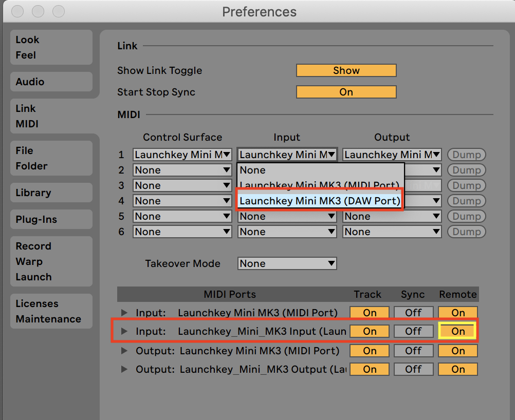Viewport: 515px width, 420px height.
Task: Open Control Surface dropdown in row 5
Action: coord(182,216)
